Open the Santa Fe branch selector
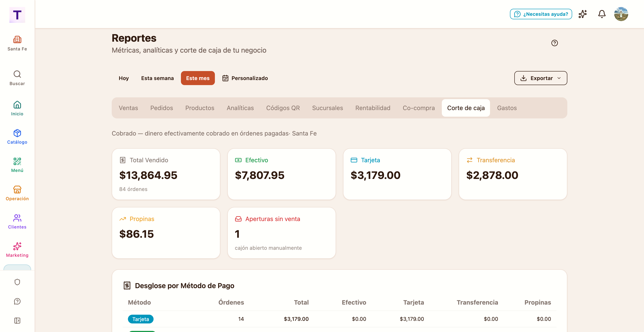Viewport: 644px width, 332px height. 17,44
